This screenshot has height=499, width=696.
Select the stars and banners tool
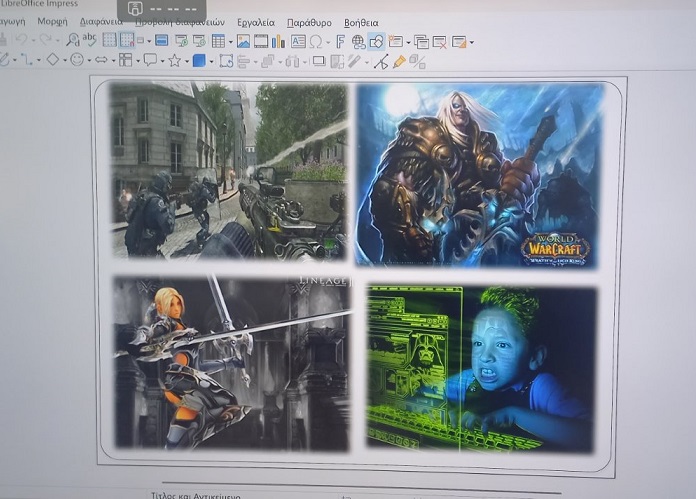[x=174, y=60]
